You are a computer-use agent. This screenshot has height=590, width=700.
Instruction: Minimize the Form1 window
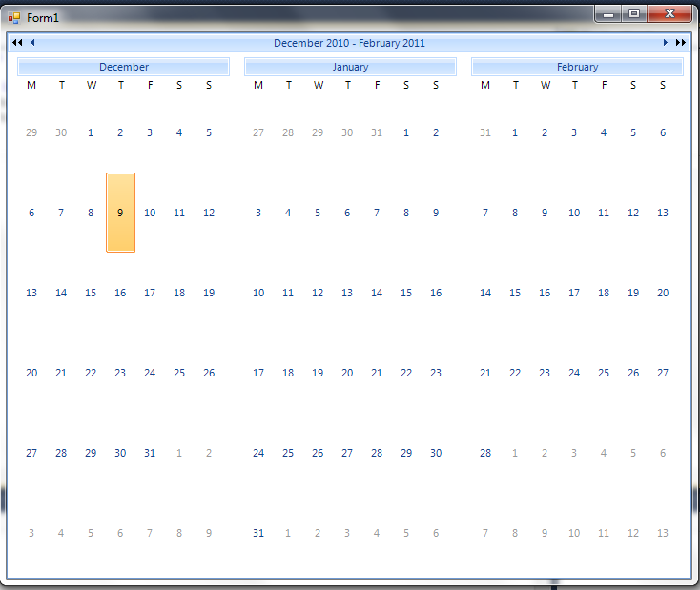point(608,14)
